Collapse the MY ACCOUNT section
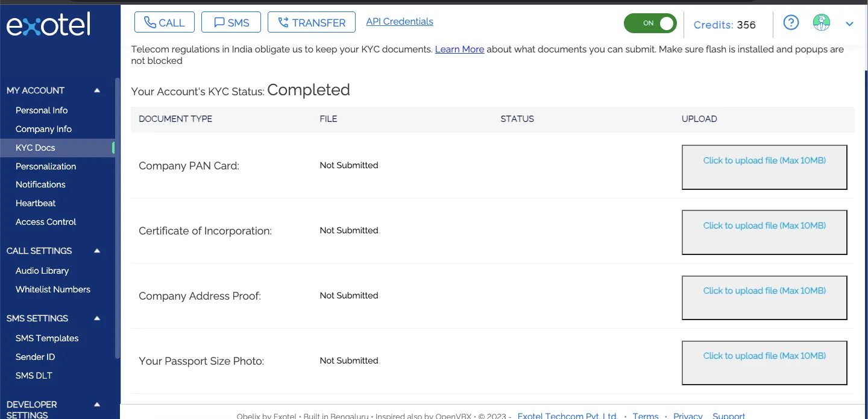 pos(97,90)
